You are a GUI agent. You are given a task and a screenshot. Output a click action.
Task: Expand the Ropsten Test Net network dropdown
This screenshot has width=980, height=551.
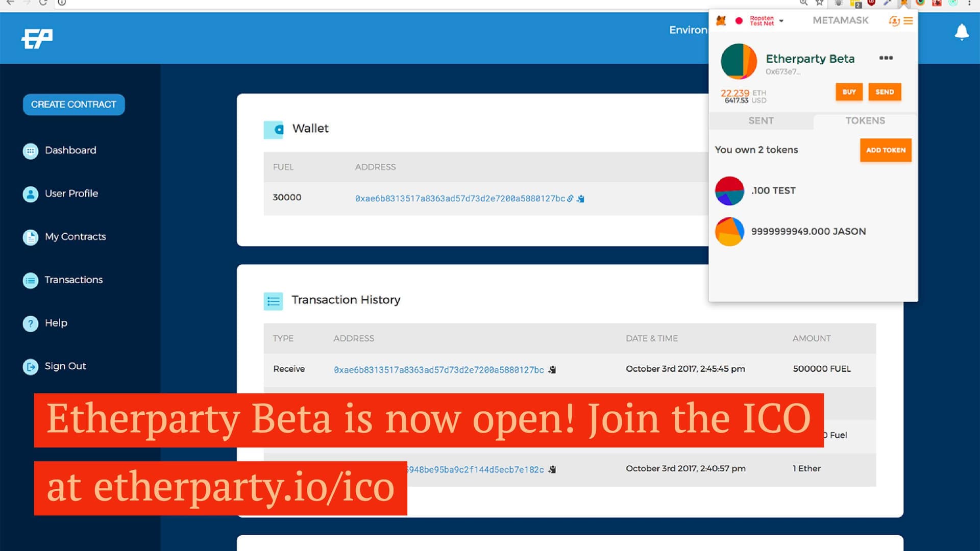click(x=764, y=20)
